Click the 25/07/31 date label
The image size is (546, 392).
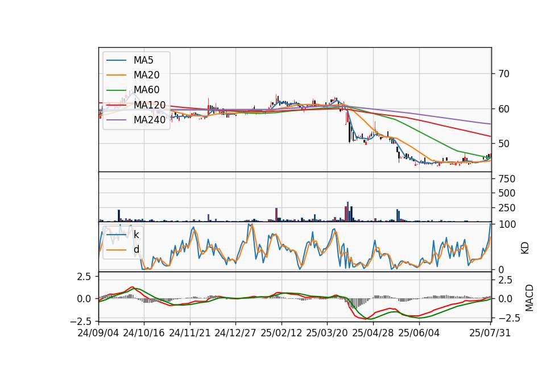tap(490, 333)
